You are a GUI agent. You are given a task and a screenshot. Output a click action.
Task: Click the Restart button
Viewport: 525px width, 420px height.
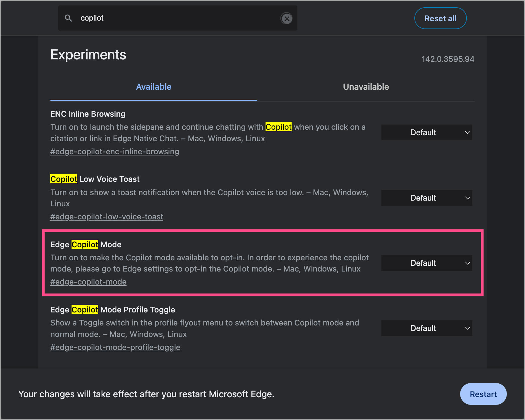pyautogui.click(x=483, y=394)
